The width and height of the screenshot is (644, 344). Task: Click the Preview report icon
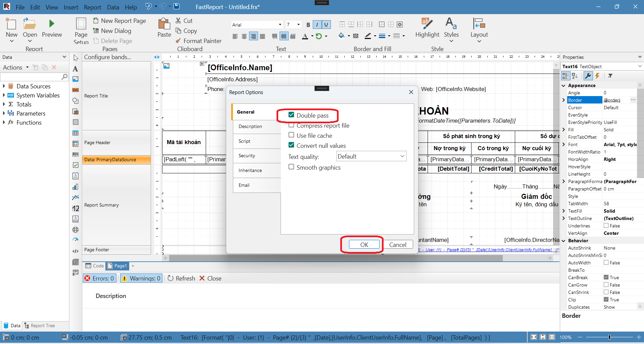pyautogui.click(x=52, y=24)
